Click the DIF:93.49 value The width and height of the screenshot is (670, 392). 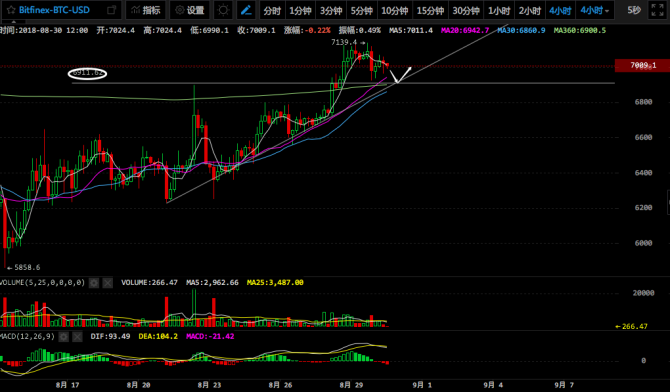click(110, 336)
